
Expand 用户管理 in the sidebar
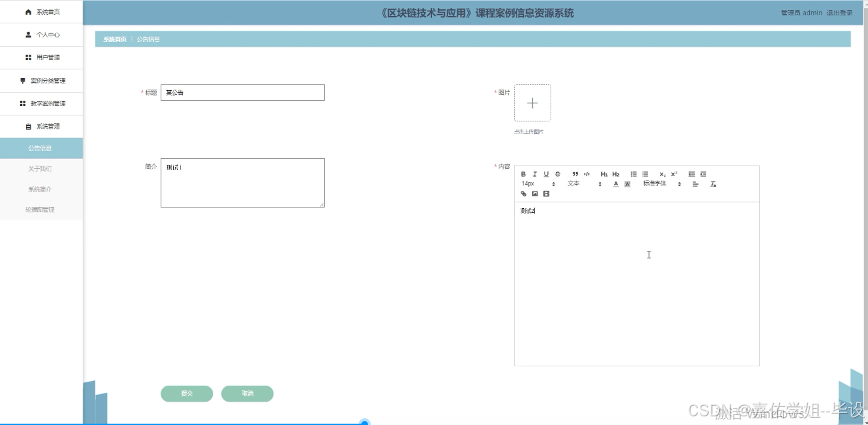coord(41,57)
